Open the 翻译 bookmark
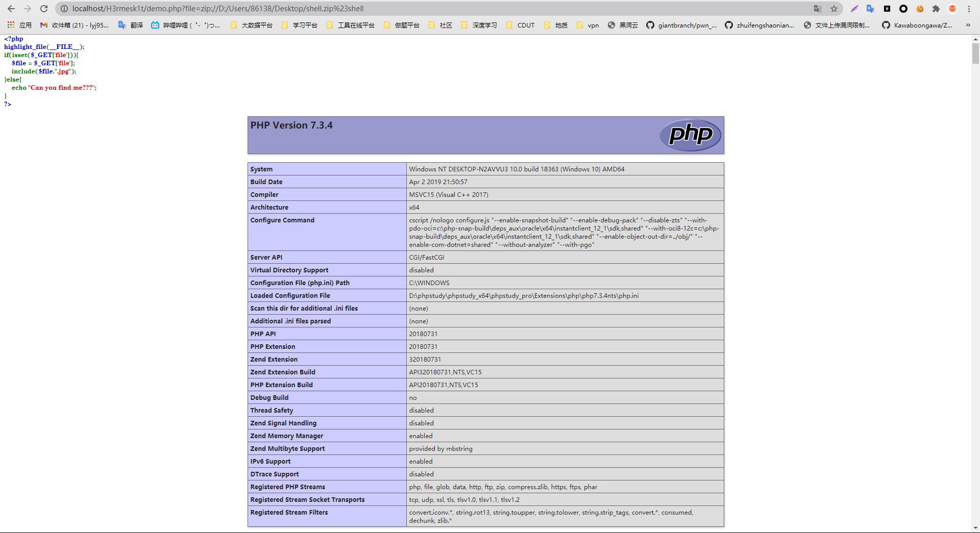The image size is (980, 533). pyautogui.click(x=131, y=25)
